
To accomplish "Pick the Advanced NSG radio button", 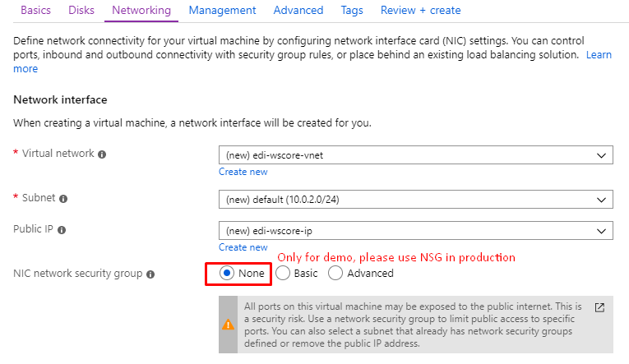I will (335, 273).
